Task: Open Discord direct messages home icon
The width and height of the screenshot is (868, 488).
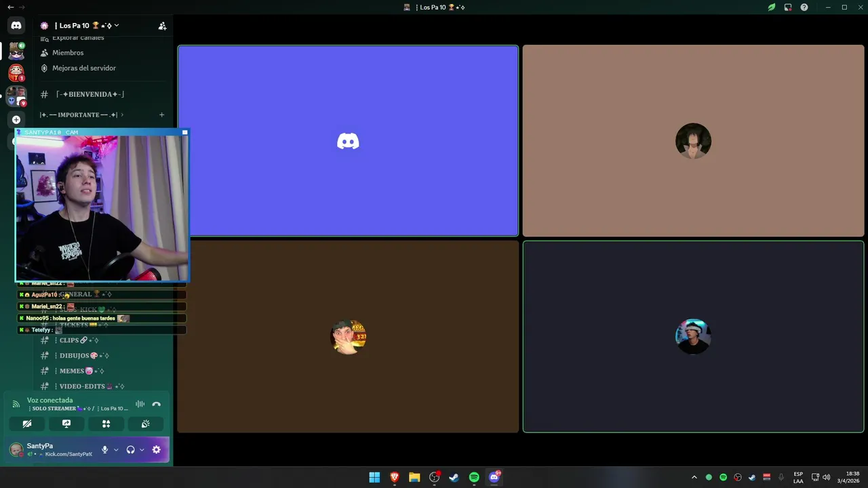Action: [16, 25]
